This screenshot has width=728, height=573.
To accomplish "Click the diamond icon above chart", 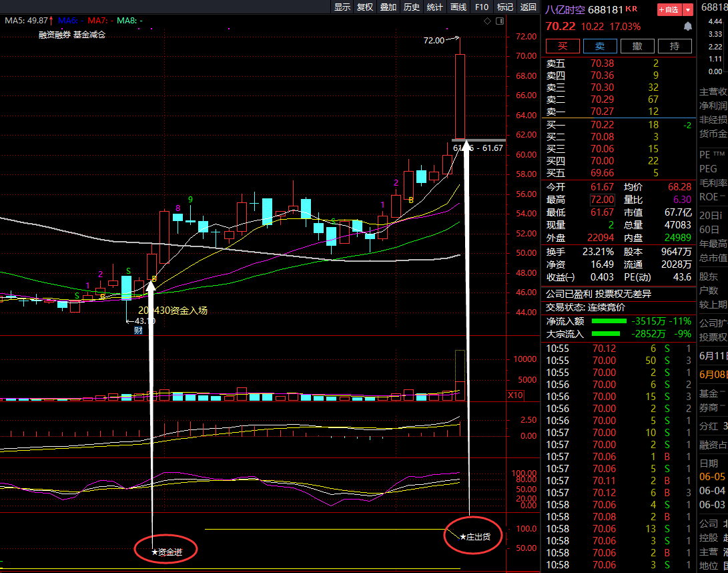I will pyautogui.click(x=487, y=21).
